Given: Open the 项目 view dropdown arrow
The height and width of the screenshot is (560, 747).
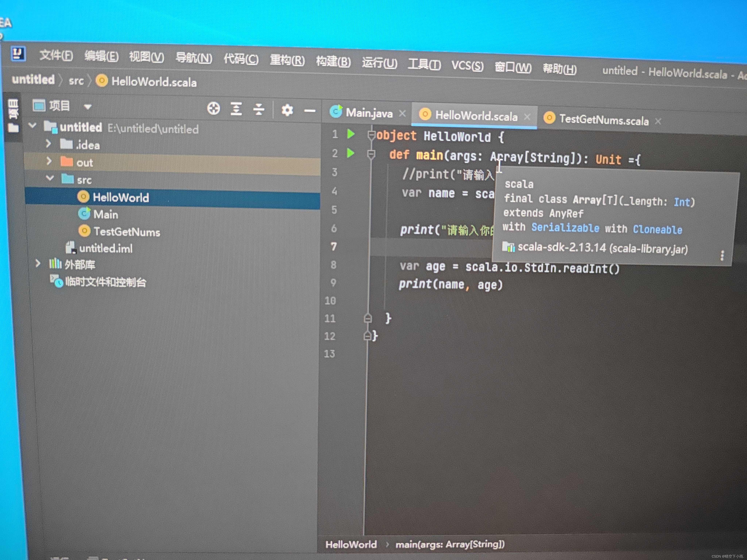Looking at the screenshot, I should pos(88,107).
